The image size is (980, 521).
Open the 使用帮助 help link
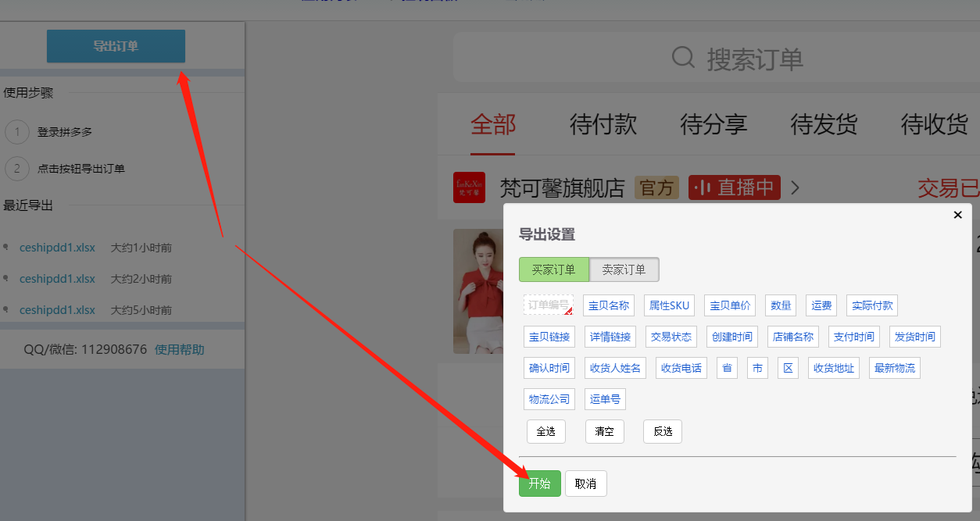pyautogui.click(x=180, y=349)
